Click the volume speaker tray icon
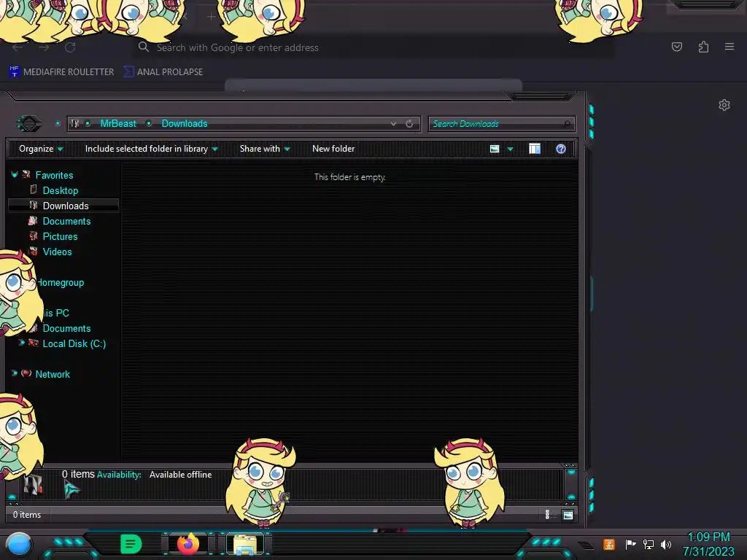The height and width of the screenshot is (560, 747). point(666,544)
